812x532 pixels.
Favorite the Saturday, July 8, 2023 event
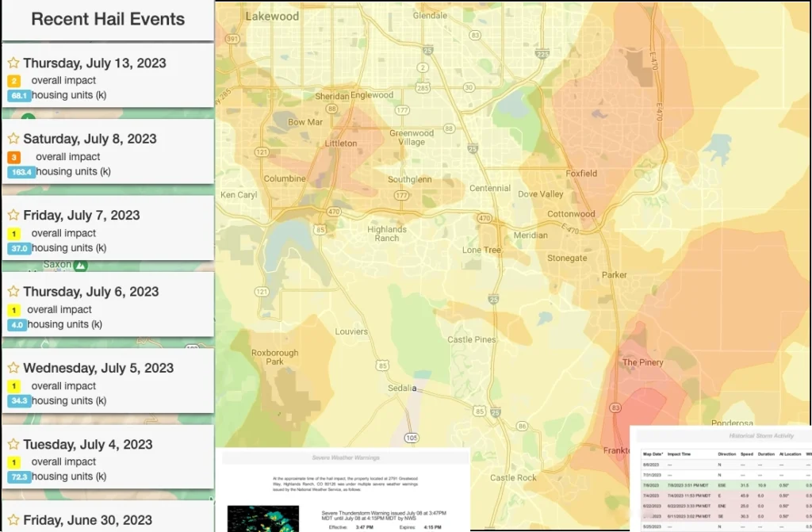(x=13, y=140)
